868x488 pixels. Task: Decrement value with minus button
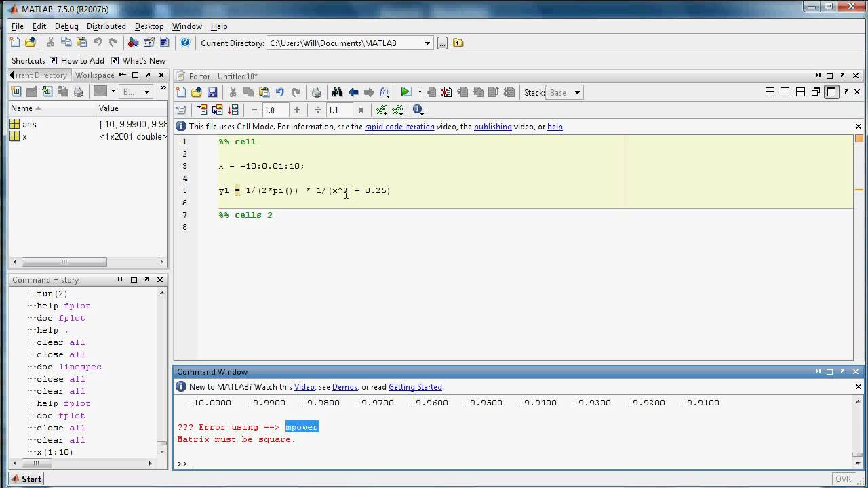tap(254, 110)
